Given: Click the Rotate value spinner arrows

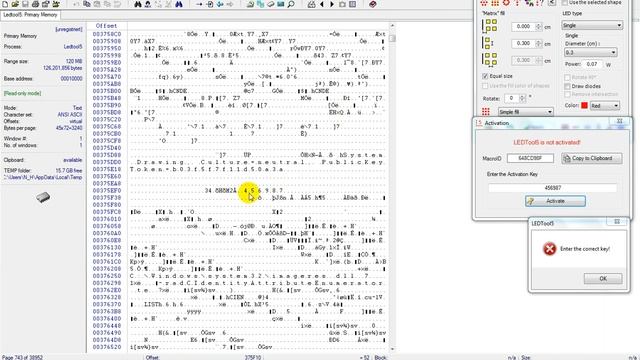Looking at the screenshot, I should tap(522, 98).
